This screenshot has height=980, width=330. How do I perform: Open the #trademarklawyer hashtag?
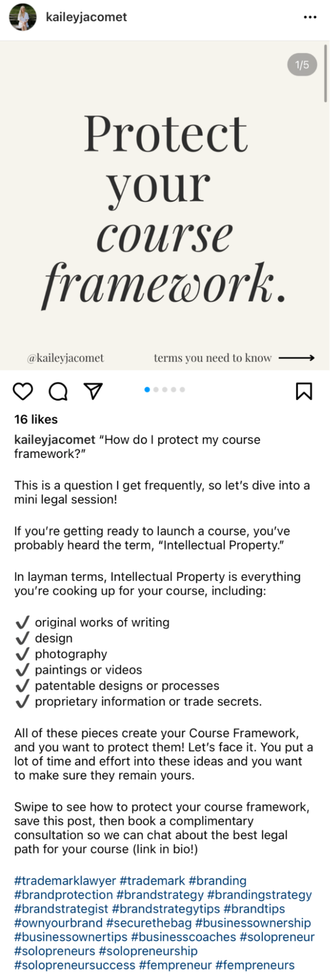[65, 881]
